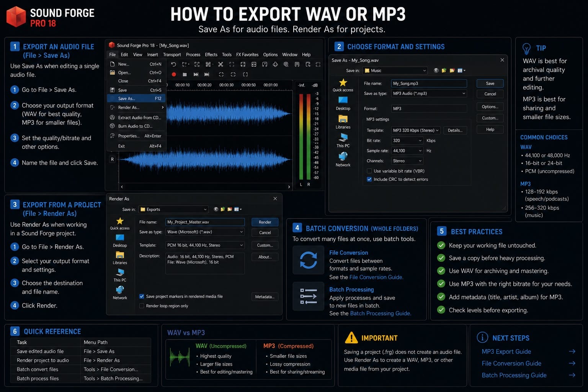Image resolution: width=588 pixels, height=392 pixels.
Task: Click the Batch Processing list-arrows icon
Action: 308,296
